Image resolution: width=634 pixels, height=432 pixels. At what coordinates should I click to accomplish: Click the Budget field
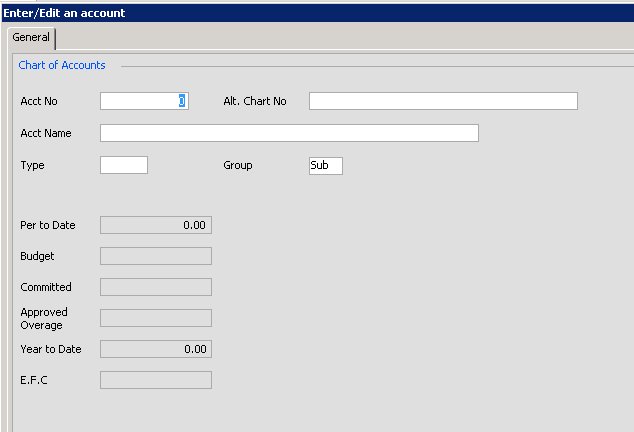click(156, 256)
